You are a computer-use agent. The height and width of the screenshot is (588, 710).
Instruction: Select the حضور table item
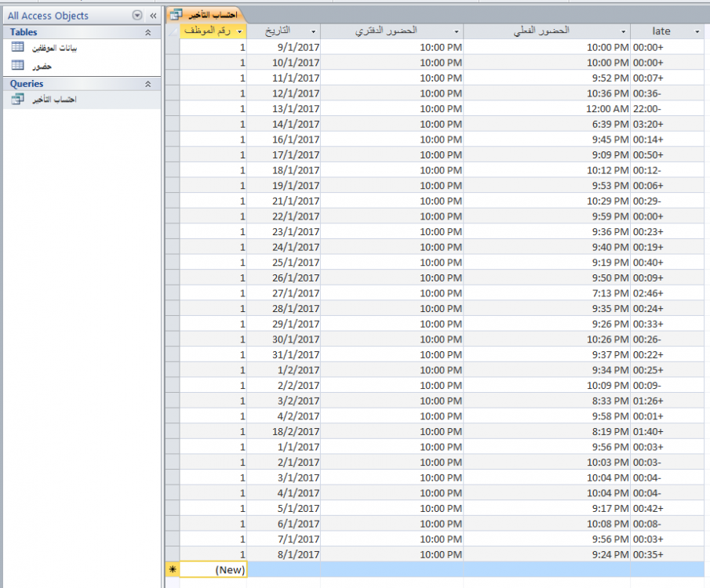(82, 66)
